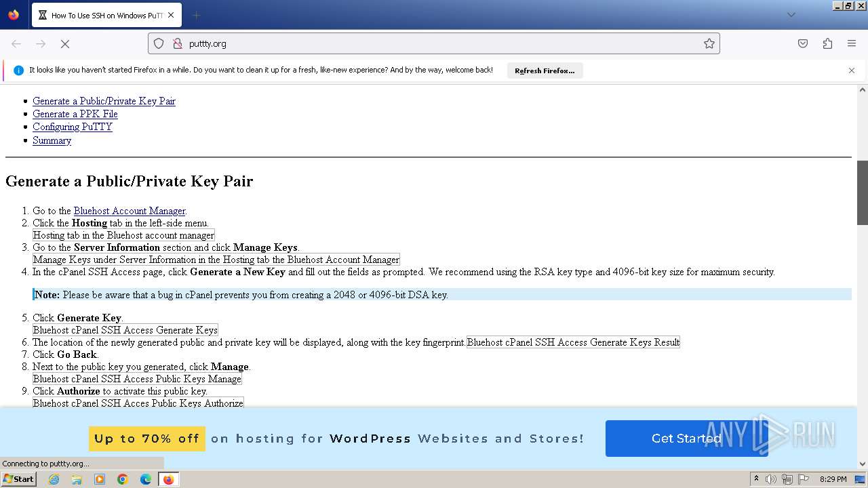Click the Get Started banner button
Screen dimensions: 868x488
click(x=686, y=439)
